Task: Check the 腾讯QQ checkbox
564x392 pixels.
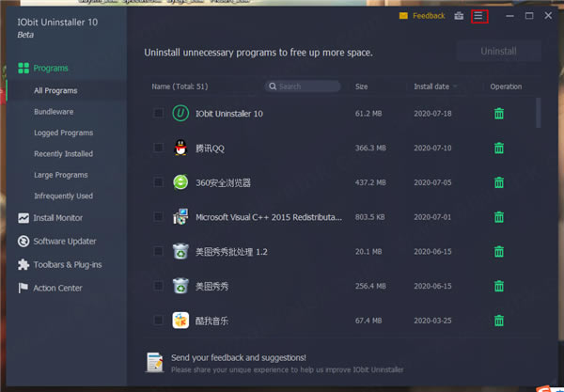Action: pyautogui.click(x=158, y=148)
